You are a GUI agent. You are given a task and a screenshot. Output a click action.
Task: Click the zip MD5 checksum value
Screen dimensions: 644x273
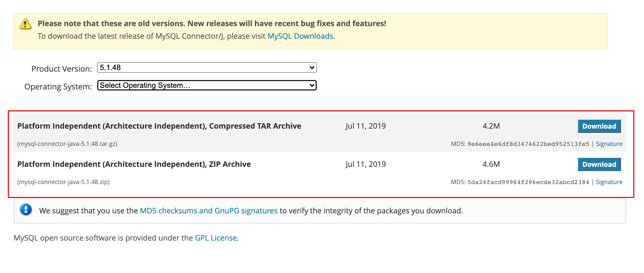[x=528, y=182]
